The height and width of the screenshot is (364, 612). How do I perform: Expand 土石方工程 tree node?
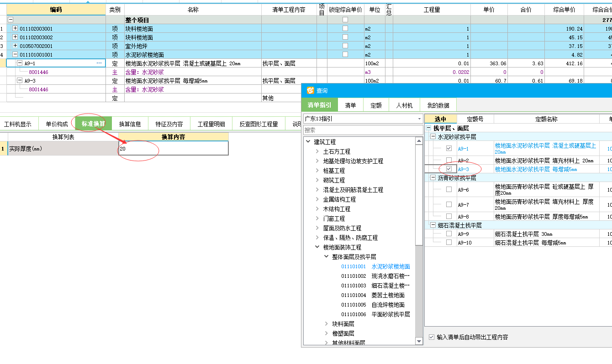[317, 151]
